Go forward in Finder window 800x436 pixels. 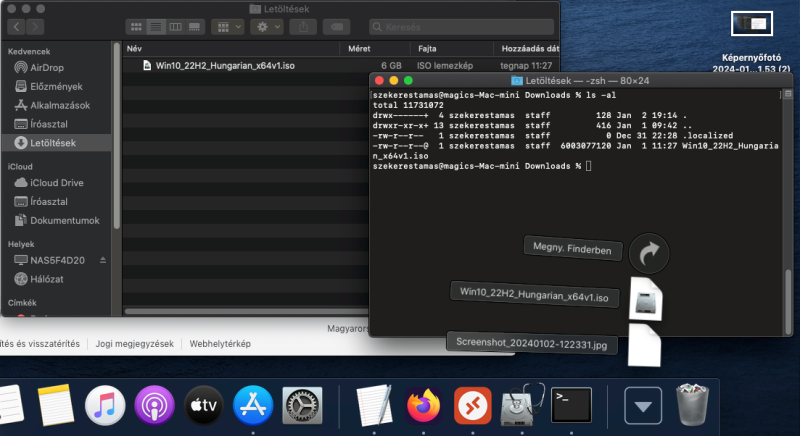tap(35, 27)
